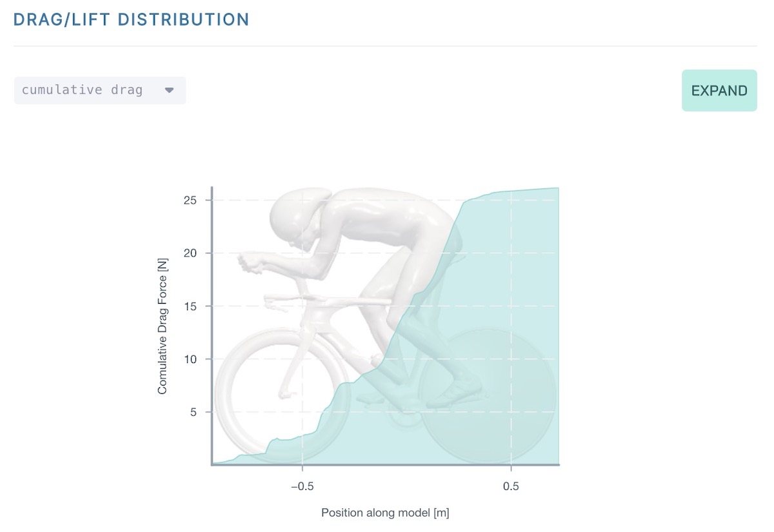Click the "Position along model [m]" axis title
Viewport: 774px width, 532px height.
coord(385,513)
